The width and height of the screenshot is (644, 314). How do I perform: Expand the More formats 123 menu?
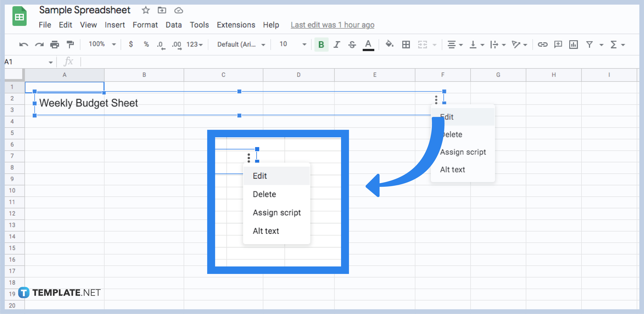point(195,44)
